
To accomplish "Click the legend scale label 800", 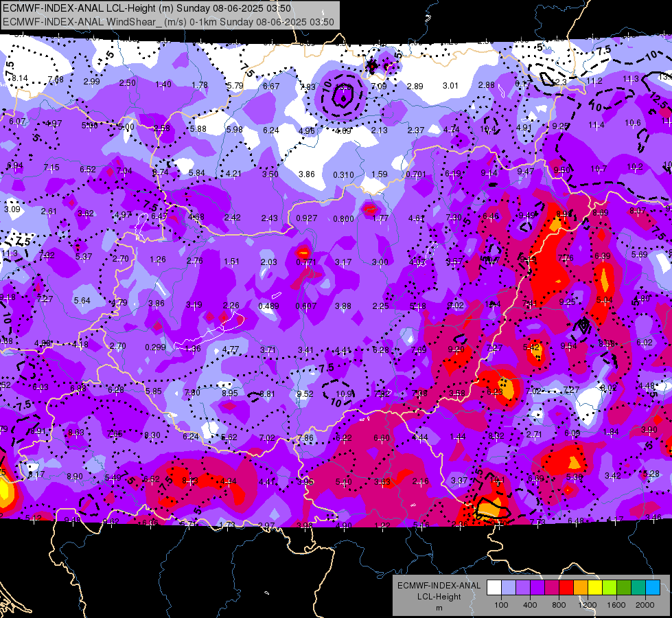I will point(559,605).
